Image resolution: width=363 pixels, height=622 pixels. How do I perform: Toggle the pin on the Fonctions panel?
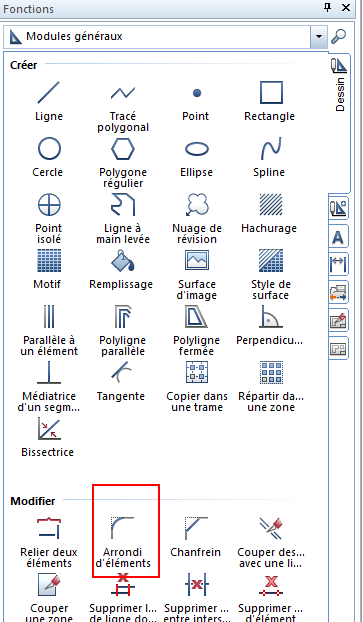pyautogui.click(x=328, y=8)
